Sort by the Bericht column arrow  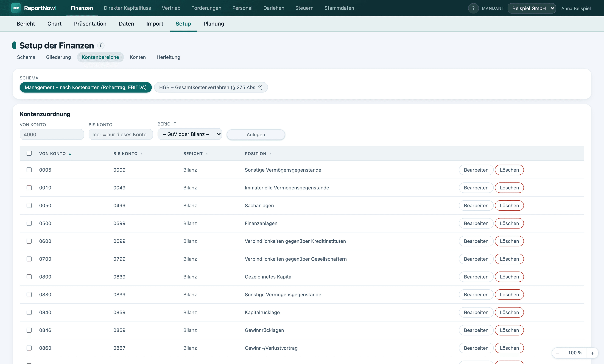[207, 154]
